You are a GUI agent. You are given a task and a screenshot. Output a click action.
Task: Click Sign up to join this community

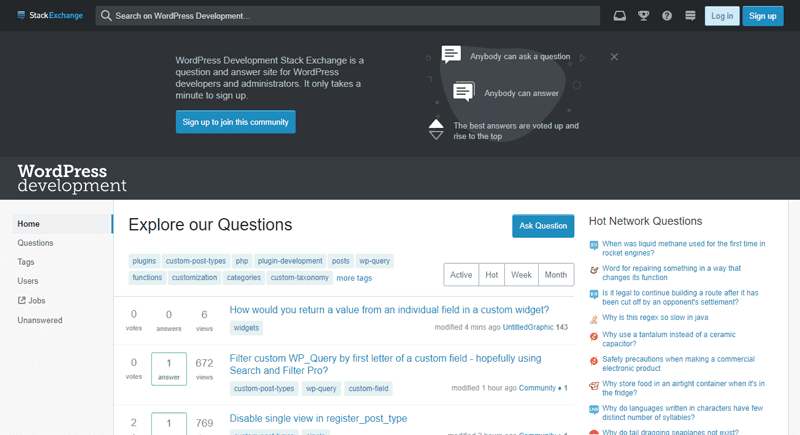click(236, 122)
